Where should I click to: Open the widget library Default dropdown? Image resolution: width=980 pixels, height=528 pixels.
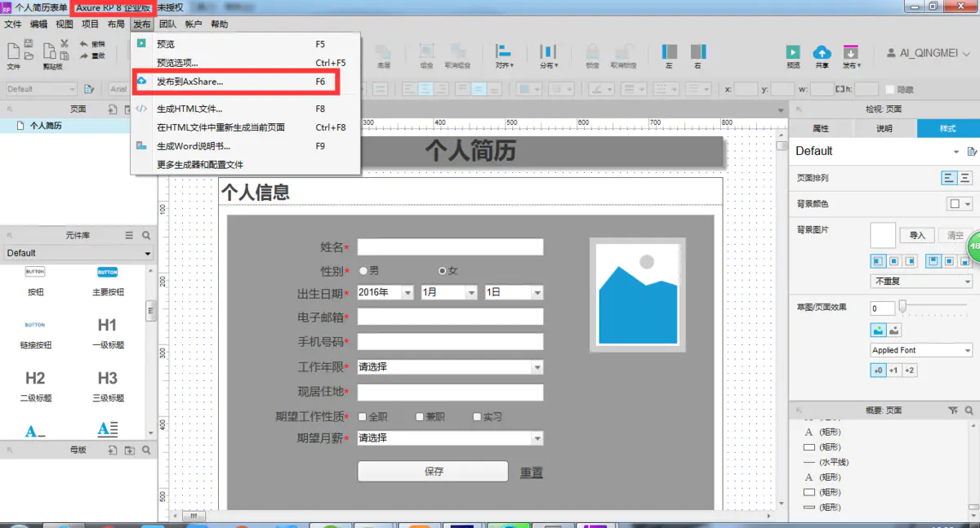tap(78, 253)
